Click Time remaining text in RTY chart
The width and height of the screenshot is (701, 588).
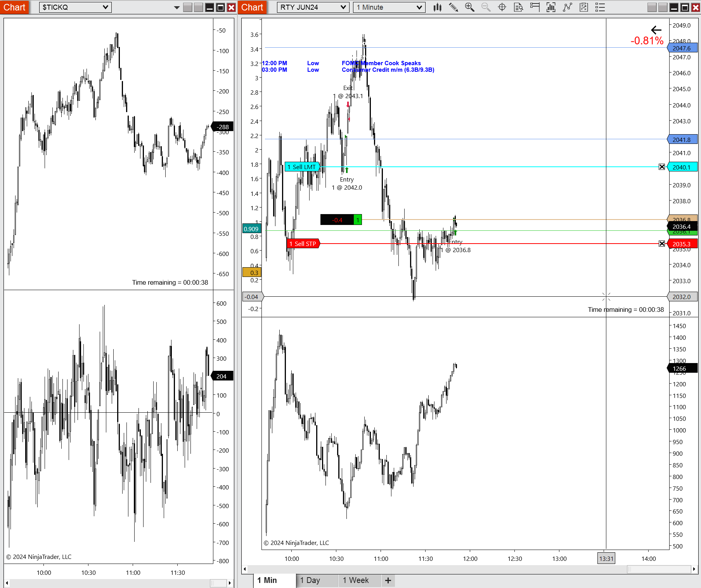pos(626,310)
